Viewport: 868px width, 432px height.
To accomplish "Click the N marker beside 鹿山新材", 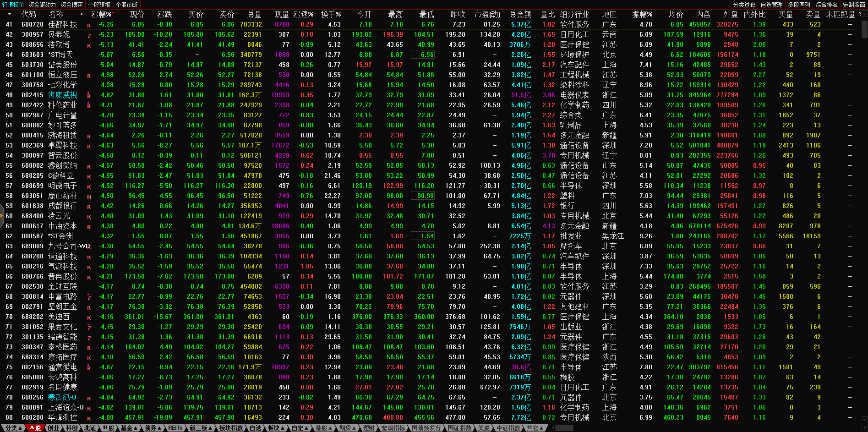I will pos(89,197).
